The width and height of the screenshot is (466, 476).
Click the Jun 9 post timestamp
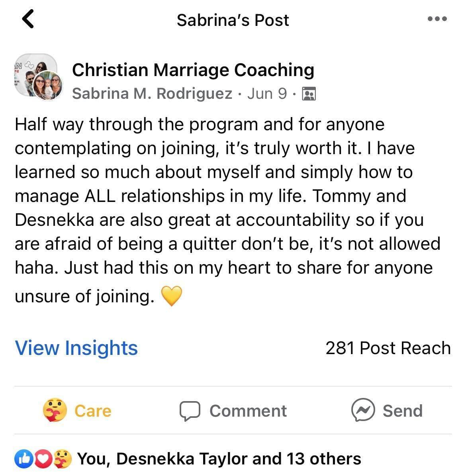pos(267,94)
